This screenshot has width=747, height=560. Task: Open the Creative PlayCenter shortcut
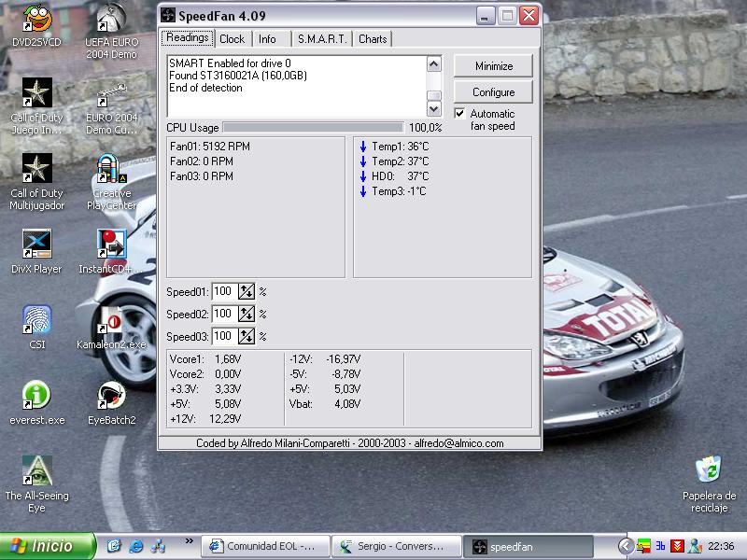pyautogui.click(x=111, y=171)
